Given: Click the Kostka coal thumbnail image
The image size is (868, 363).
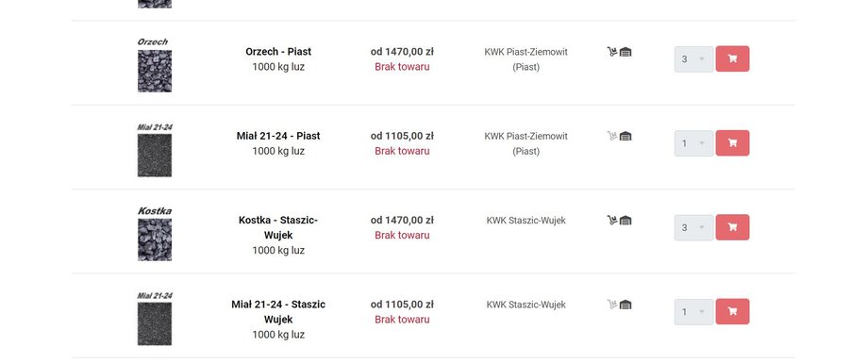Looking at the screenshot, I should pyautogui.click(x=155, y=239).
